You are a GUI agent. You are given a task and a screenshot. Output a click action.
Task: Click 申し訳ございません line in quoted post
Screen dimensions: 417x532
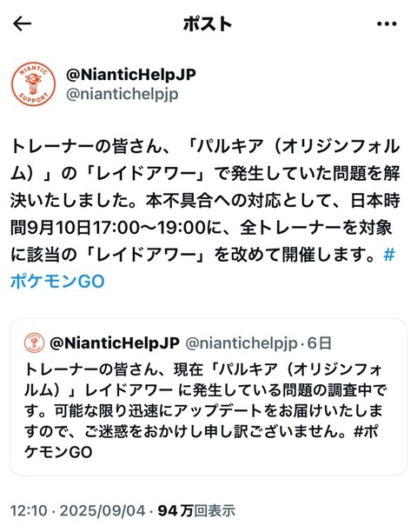coord(202,431)
